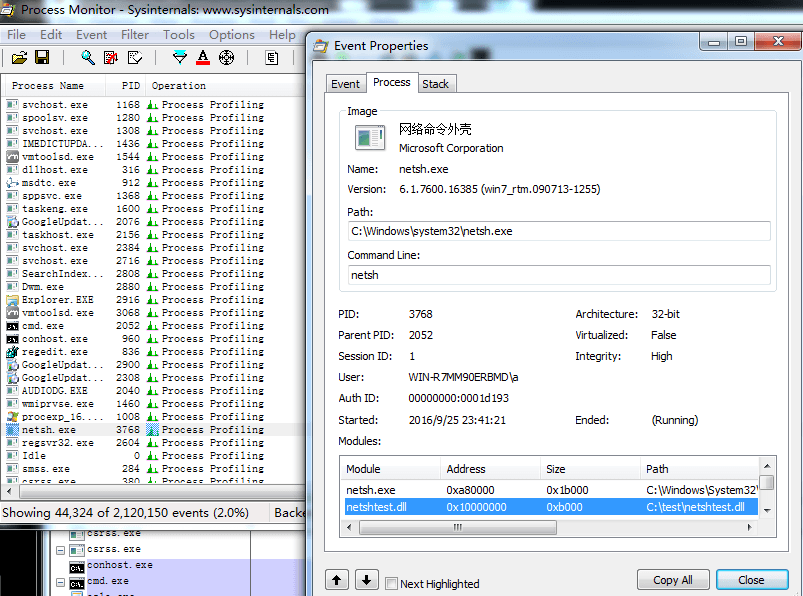Collapse the cmd.exe tree node
Image resolution: width=803 pixels, height=596 pixels.
pyautogui.click(x=60, y=583)
